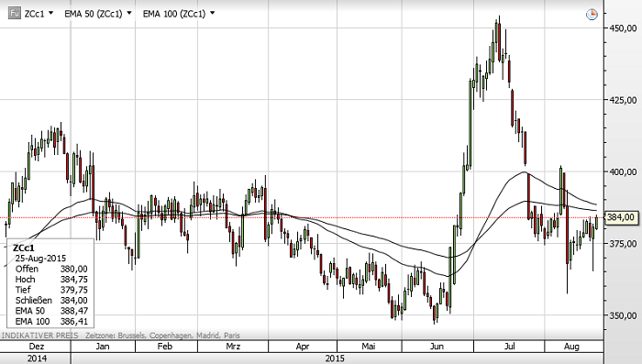Click the 450,00 price axis label
The height and width of the screenshot is (364, 642).
point(623,28)
